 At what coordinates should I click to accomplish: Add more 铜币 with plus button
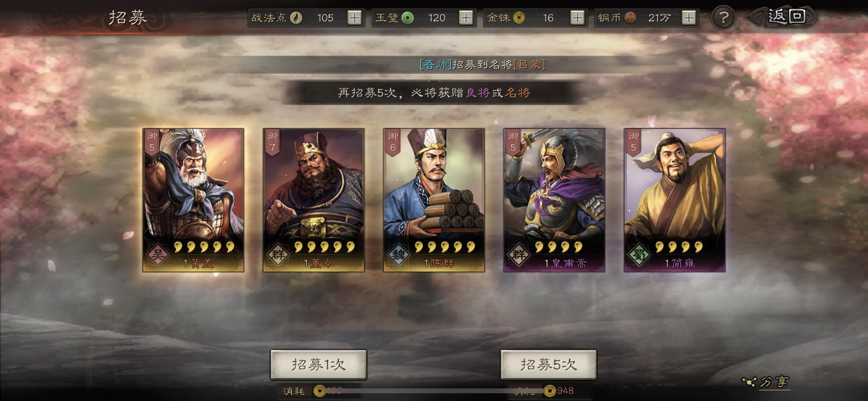(689, 18)
